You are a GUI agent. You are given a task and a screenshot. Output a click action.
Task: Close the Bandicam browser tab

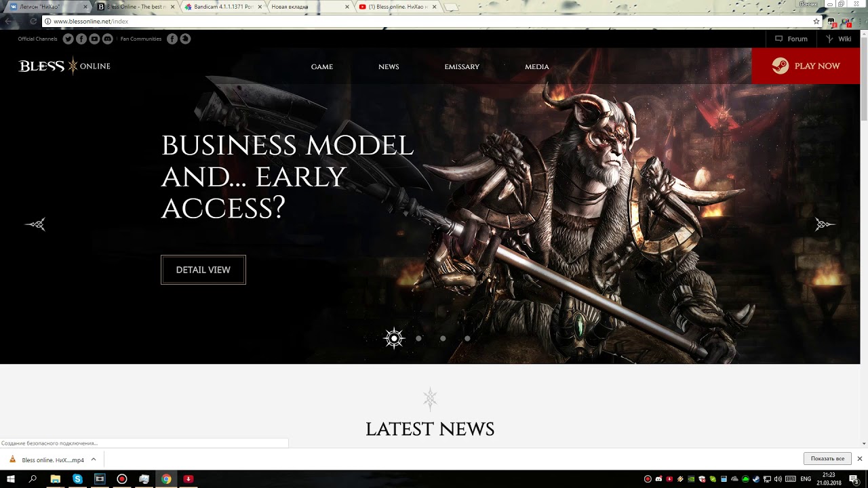pyautogui.click(x=260, y=7)
